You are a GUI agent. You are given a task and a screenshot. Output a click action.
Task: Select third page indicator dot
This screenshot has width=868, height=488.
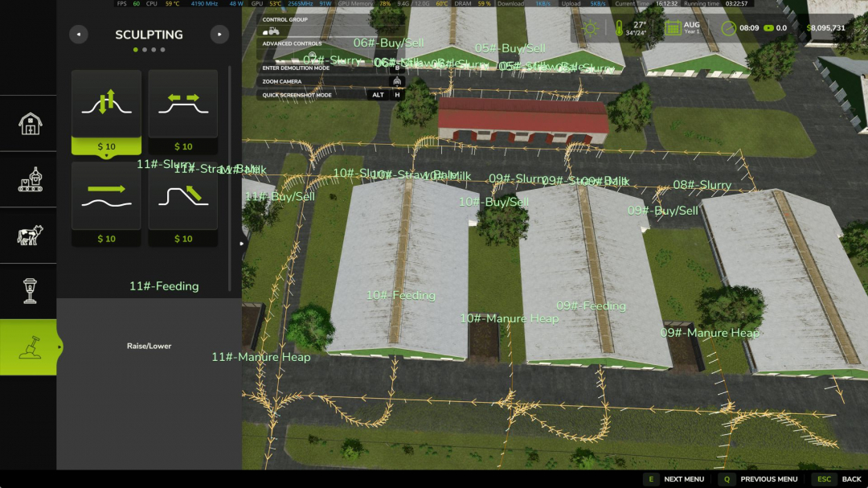[154, 50]
